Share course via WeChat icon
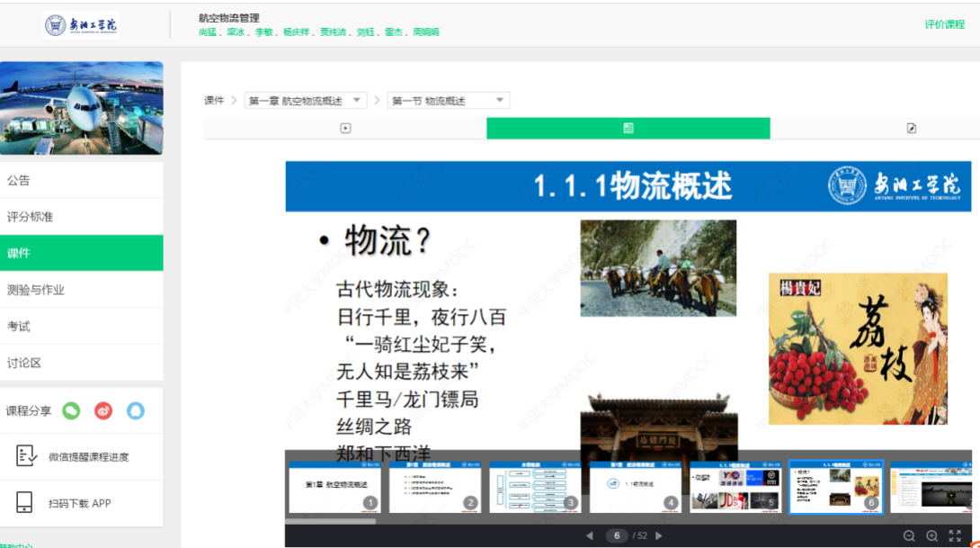 coord(71,411)
